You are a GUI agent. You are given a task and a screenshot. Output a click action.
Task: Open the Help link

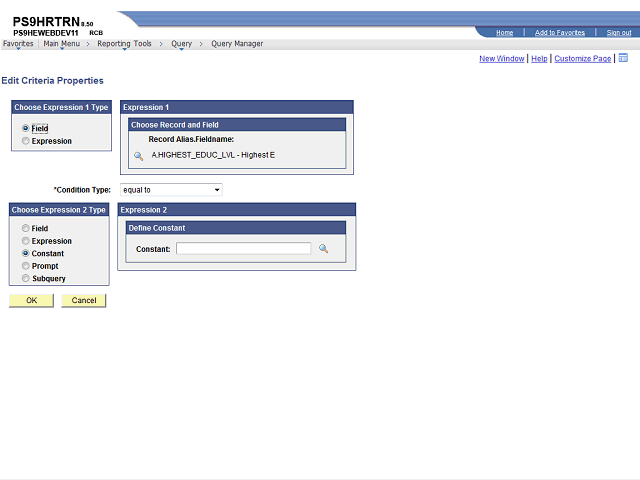539,59
